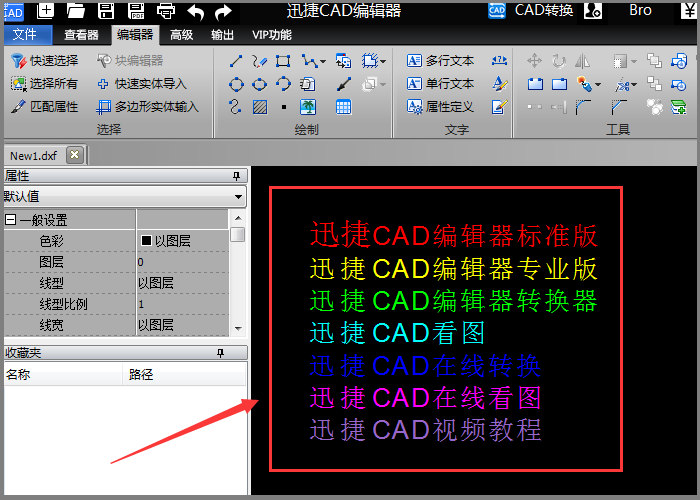Close the New1.dxf document tab
This screenshot has height=500, width=700.
75,155
